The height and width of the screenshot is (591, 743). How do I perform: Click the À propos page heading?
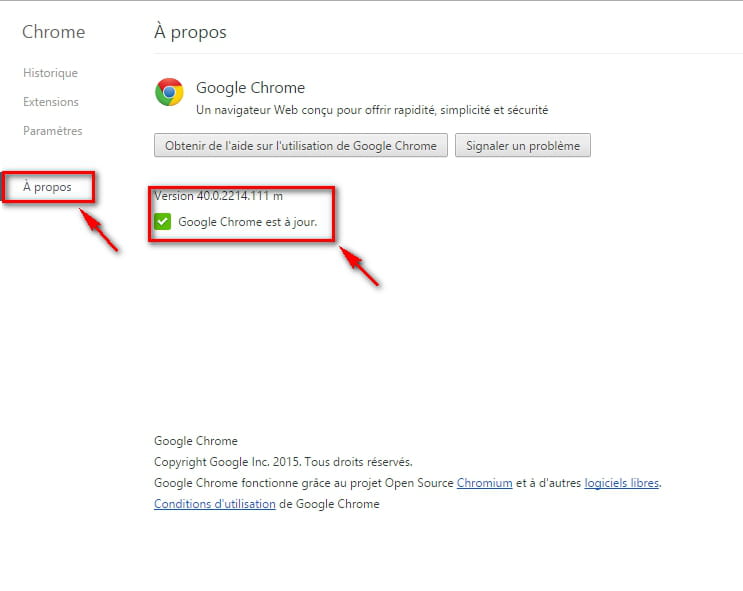coord(190,32)
